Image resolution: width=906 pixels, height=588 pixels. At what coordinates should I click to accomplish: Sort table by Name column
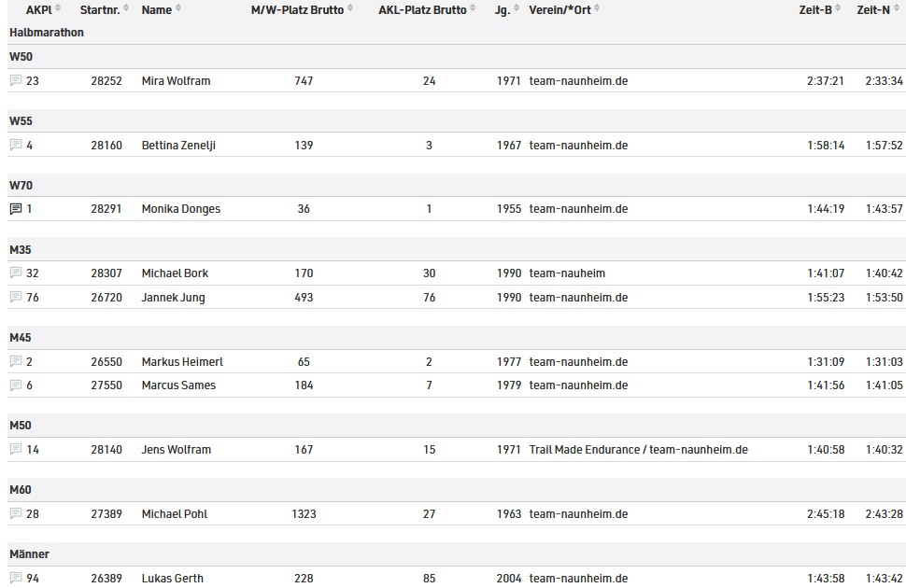(162, 10)
